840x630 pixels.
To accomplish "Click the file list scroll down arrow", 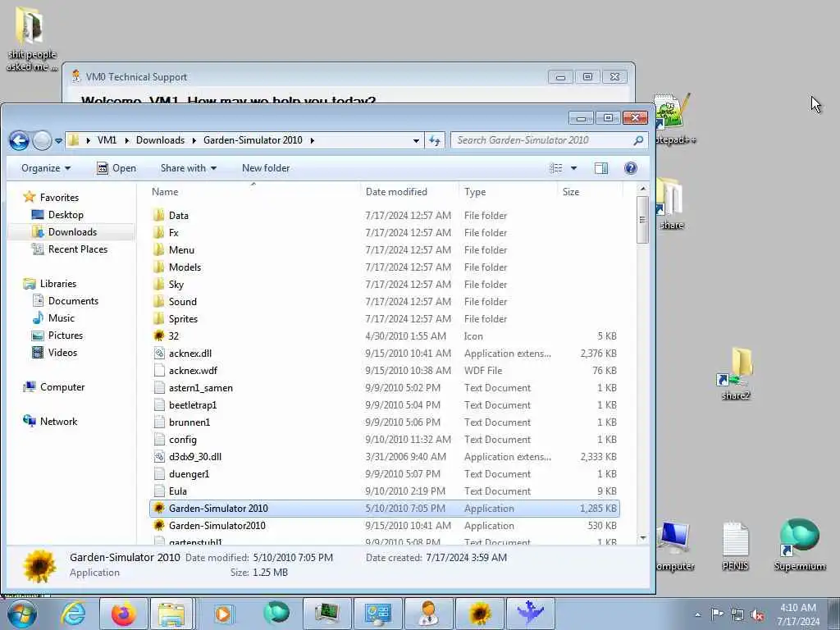I will [x=643, y=538].
